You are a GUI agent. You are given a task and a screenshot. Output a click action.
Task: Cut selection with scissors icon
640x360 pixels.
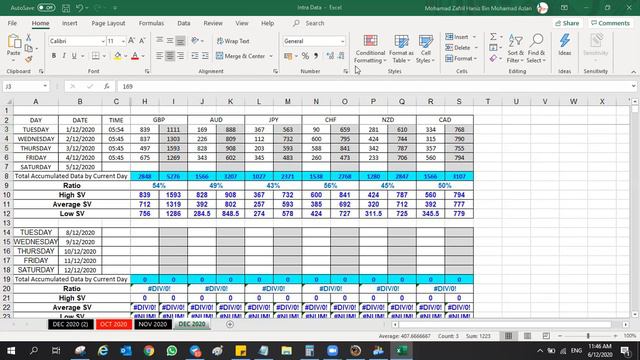coord(29,38)
